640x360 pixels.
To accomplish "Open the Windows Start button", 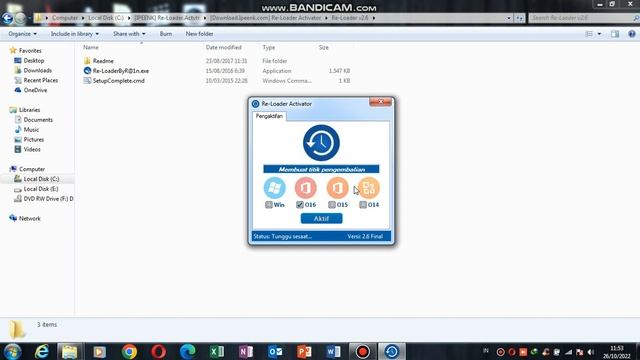I will pos(12,351).
